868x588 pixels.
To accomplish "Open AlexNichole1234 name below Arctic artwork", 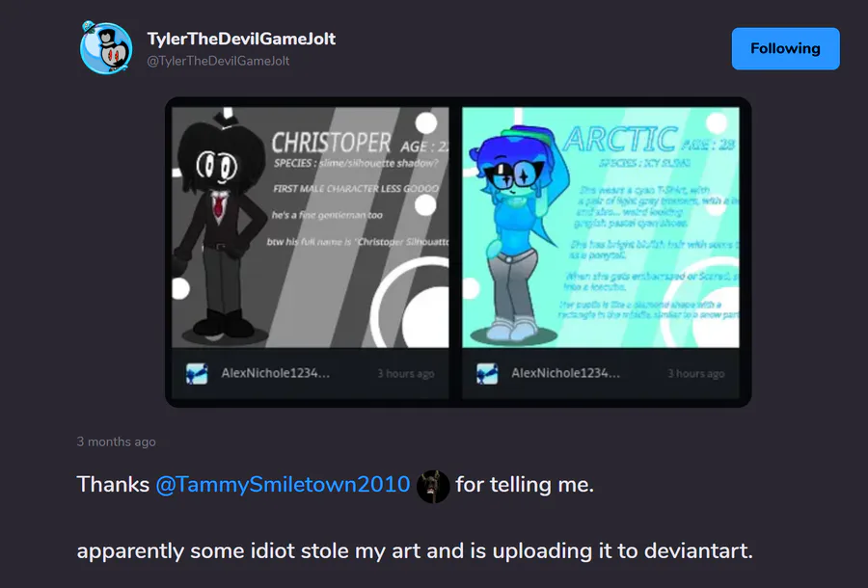I will point(565,373).
